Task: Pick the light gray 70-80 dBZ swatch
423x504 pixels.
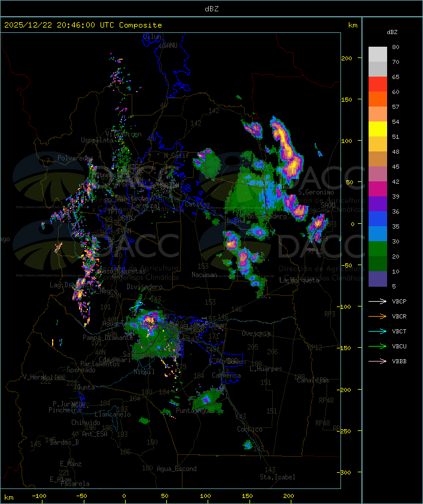Action: click(378, 54)
